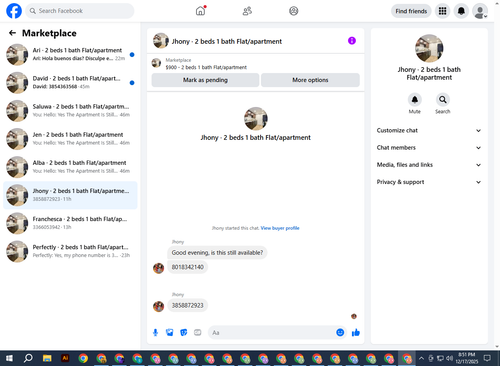The height and width of the screenshot is (366, 500).
Task: Click the purple conversation info icon
Action: [x=352, y=41]
